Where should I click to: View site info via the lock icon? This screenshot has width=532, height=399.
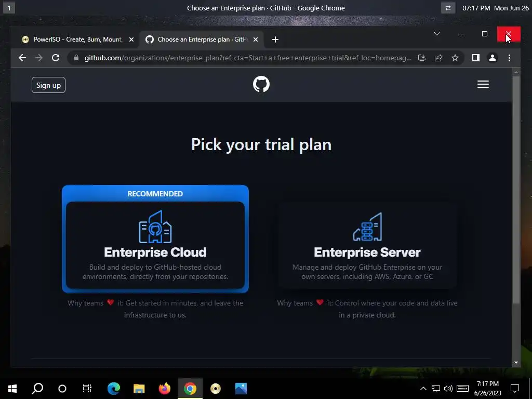pyautogui.click(x=76, y=58)
